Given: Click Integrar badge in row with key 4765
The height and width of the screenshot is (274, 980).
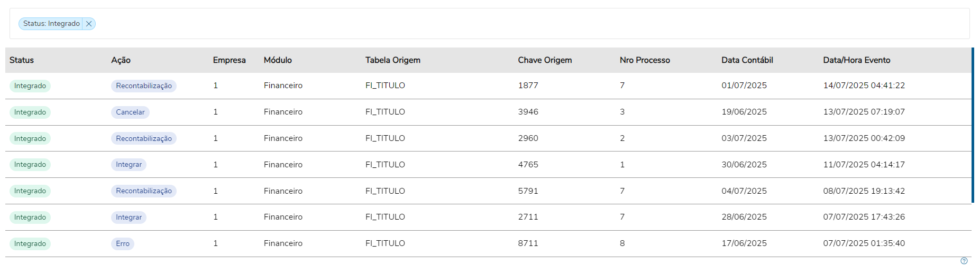Looking at the screenshot, I should [129, 165].
